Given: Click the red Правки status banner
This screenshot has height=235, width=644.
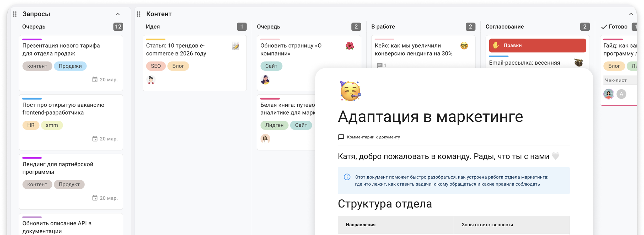Looking at the screenshot, I should 537,46.
